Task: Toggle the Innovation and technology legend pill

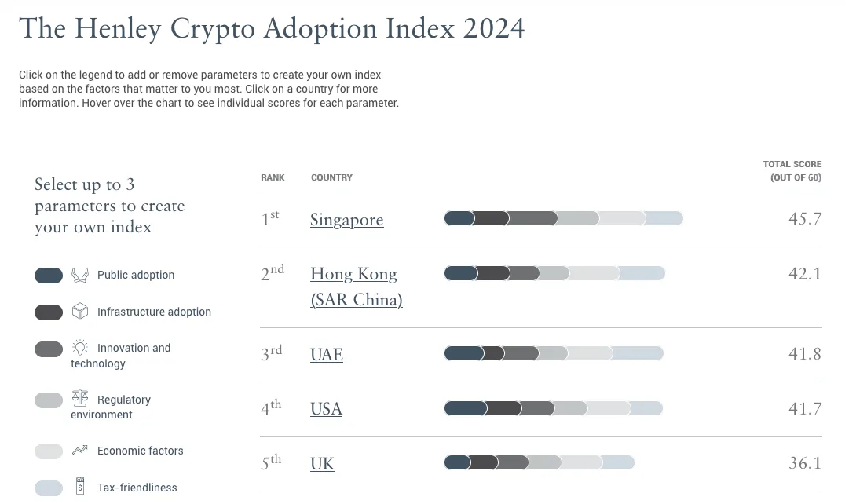Action: pyautogui.click(x=49, y=349)
